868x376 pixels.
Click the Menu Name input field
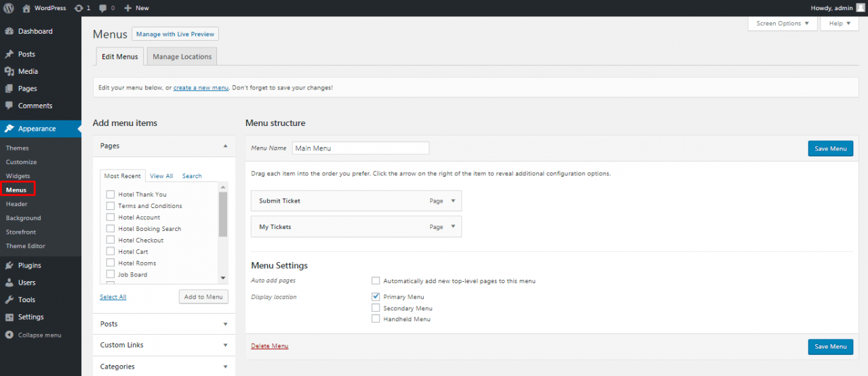pos(361,148)
